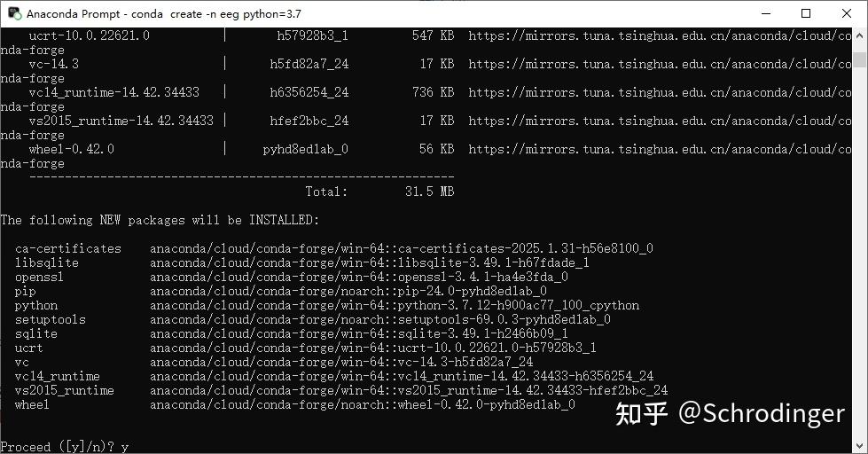Image resolution: width=868 pixels, height=454 pixels.
Task: Click the 'NEW packages will be INSTALLED' text
Action: (160, 220)
